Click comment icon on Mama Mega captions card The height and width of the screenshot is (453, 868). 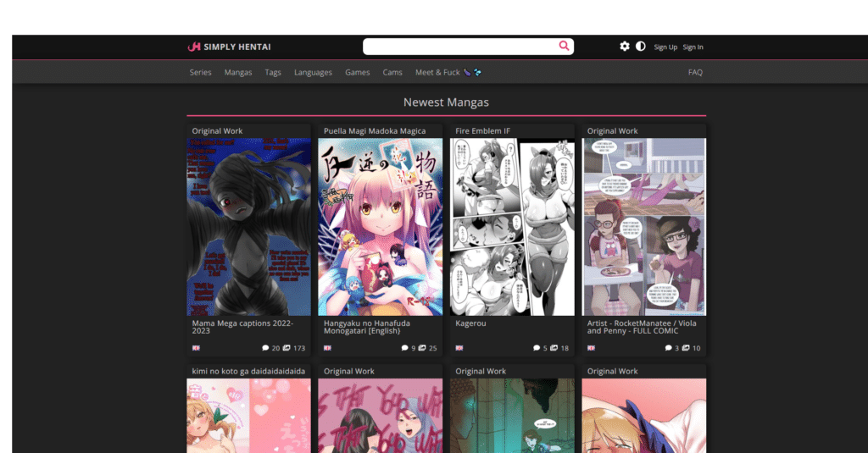click(265, 348)
